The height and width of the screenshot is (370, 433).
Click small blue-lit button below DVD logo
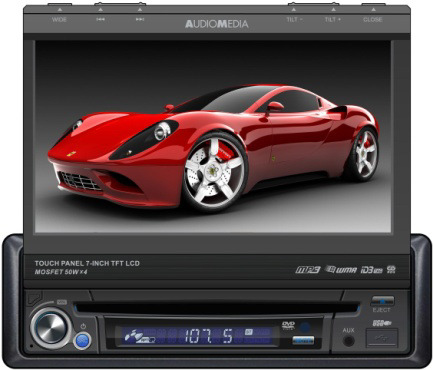(303, 340)
